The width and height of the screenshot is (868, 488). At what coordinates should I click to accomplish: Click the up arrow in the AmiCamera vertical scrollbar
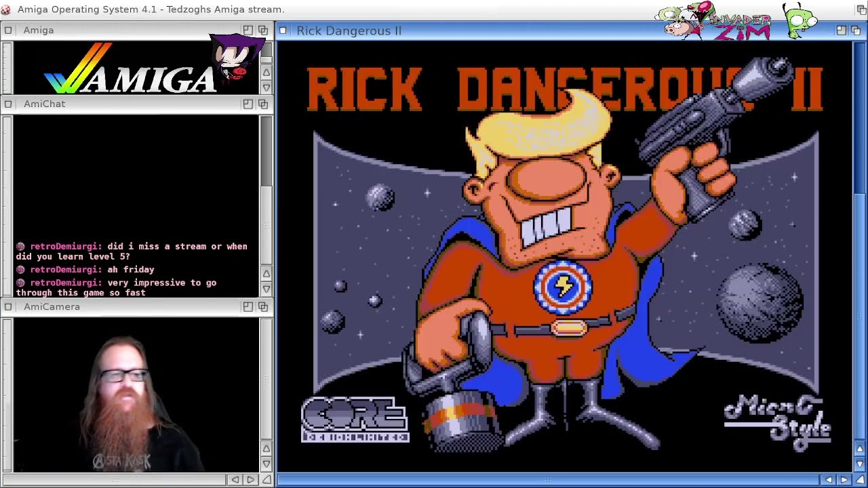tap(267, 449)
